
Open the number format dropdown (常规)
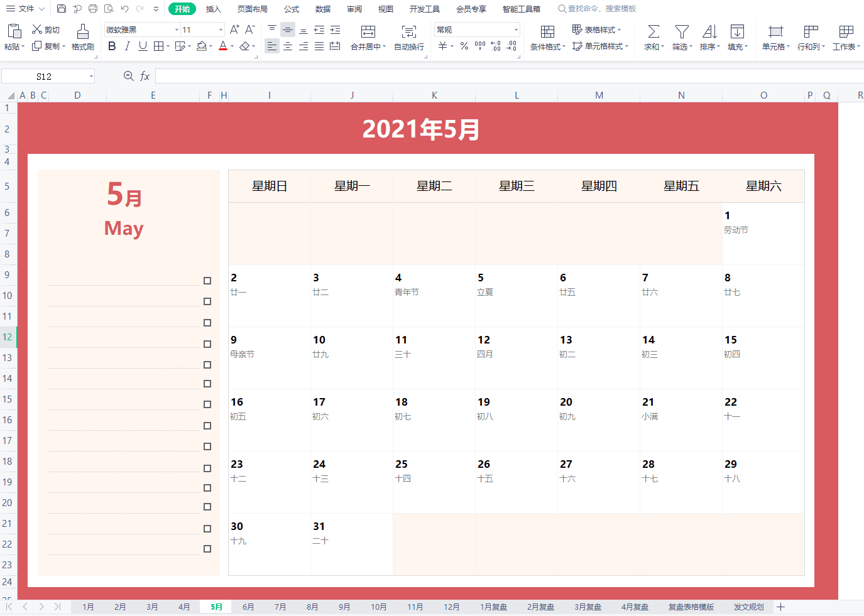516,30
